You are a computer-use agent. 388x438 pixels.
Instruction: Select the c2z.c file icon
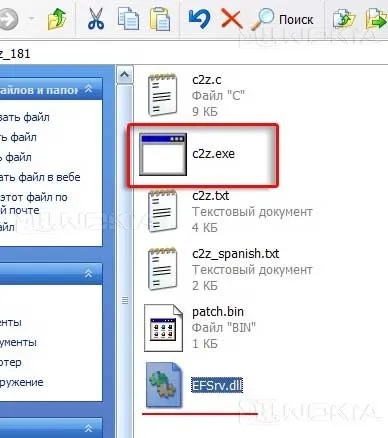tap(162, 95)
